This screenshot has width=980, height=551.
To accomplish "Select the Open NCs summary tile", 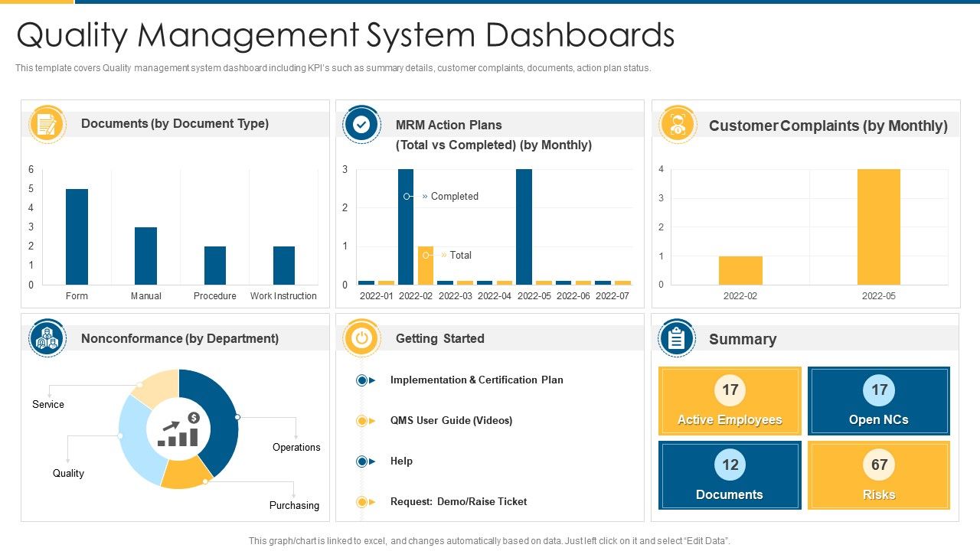I will point(879,401).
